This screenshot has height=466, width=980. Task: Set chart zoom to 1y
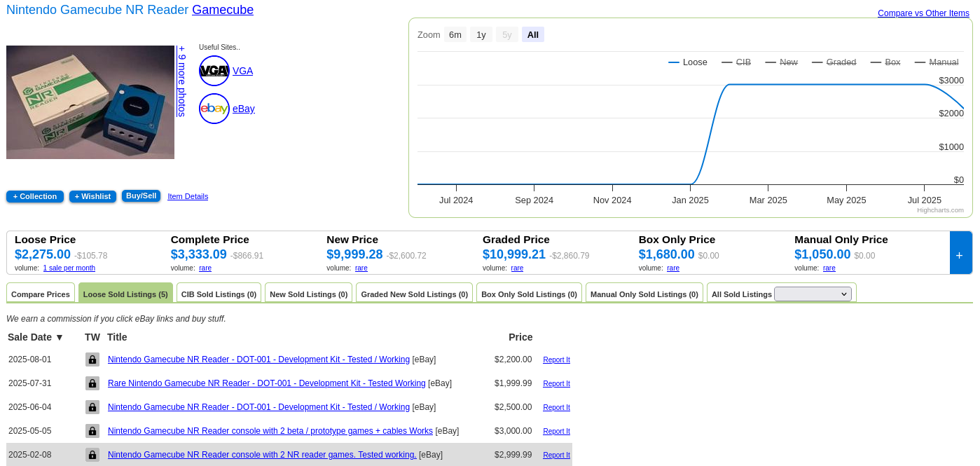(x=481, y=34)
